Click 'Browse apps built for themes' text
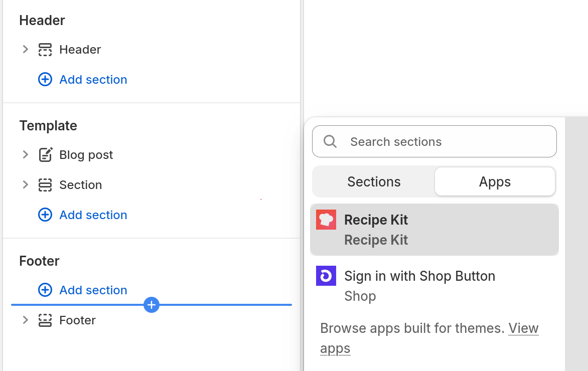 (x=412, y=328)
